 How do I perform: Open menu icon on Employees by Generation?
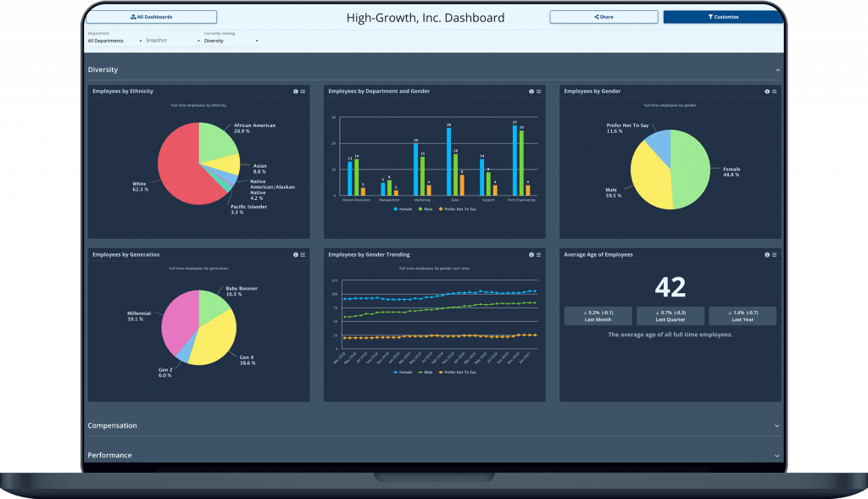click(303, 254)
